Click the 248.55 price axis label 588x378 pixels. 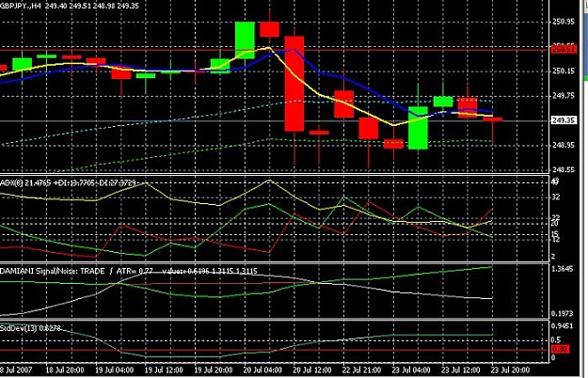[x=564, y=169]
